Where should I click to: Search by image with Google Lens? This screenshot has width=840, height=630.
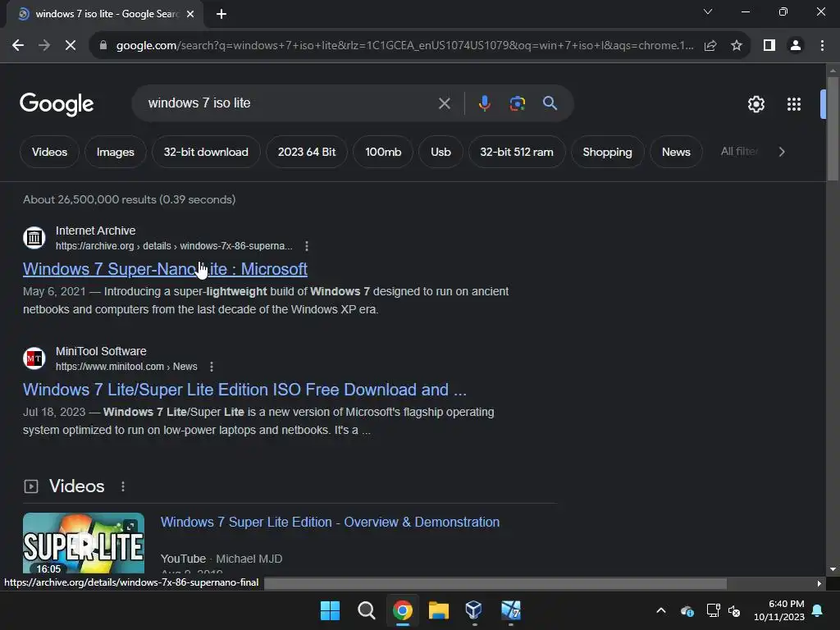coord(517,103)
